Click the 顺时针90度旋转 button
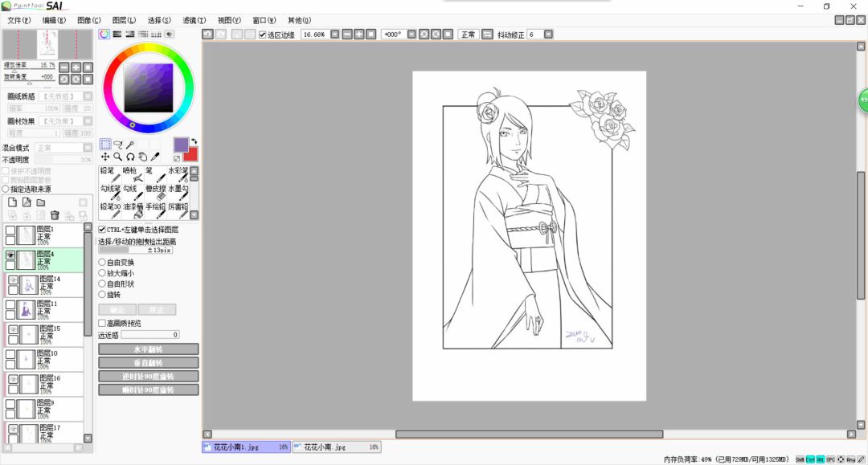This screenshot has width=868, height=465. tap(148, 390)
